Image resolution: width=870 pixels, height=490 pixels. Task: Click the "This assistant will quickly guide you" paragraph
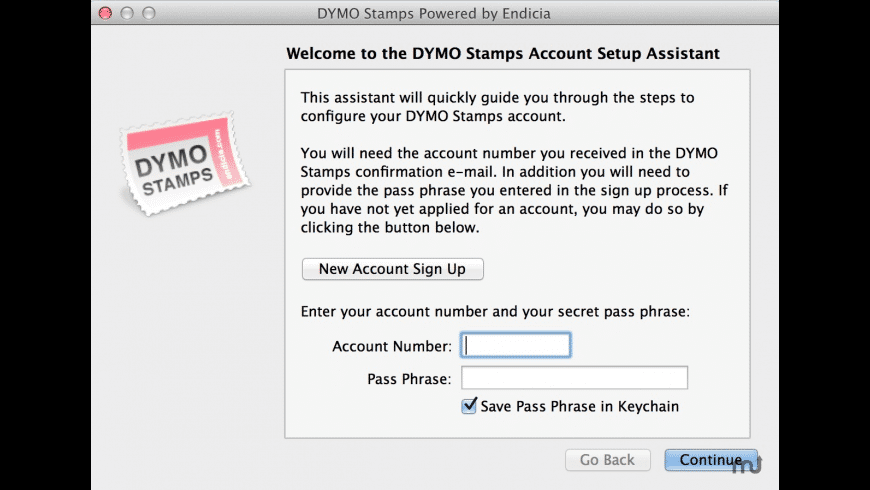[x=497, y=107]
